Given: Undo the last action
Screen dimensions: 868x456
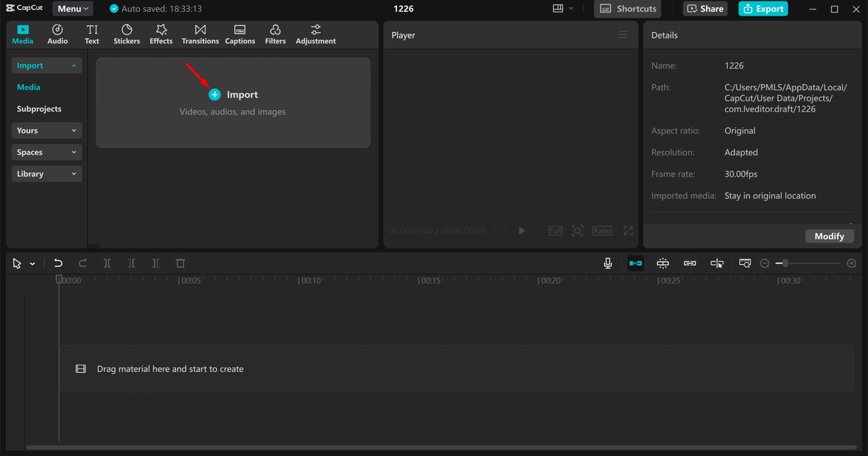Looking at the screenshot, I should [x=58, y=263].
